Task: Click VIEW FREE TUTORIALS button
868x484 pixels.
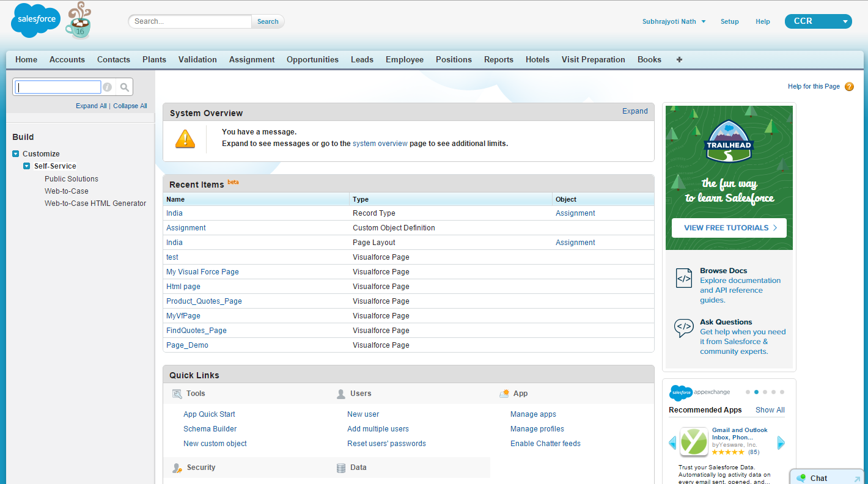Action: 729,228
